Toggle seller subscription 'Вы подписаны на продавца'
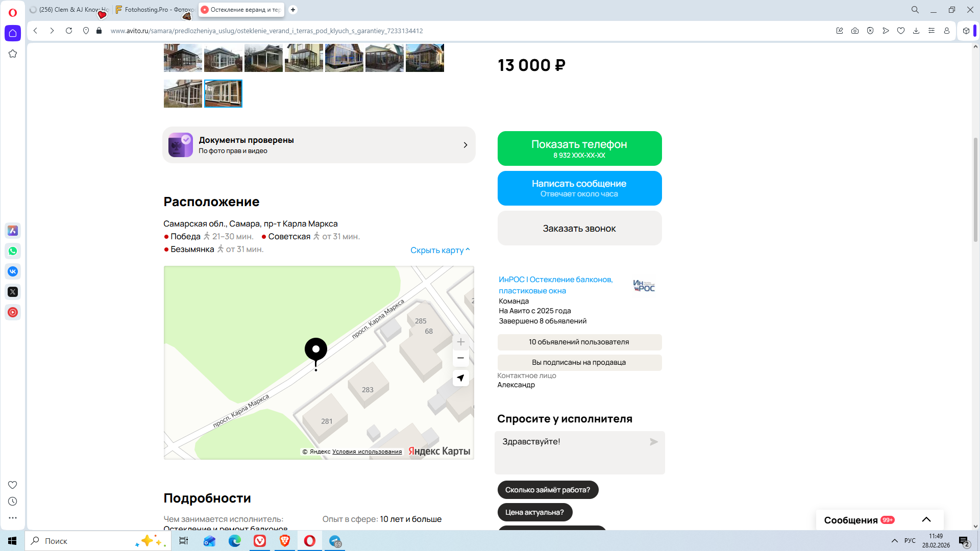 point(579,362)
